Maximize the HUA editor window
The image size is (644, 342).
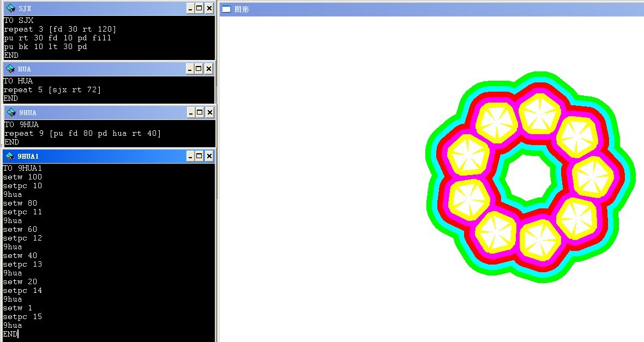pos(199,69)
